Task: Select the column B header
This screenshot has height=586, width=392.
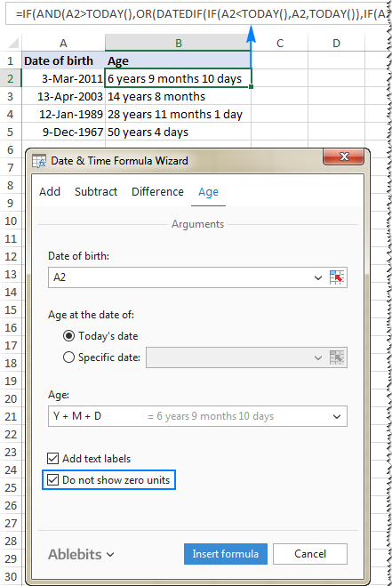Action: coord(179,43)
